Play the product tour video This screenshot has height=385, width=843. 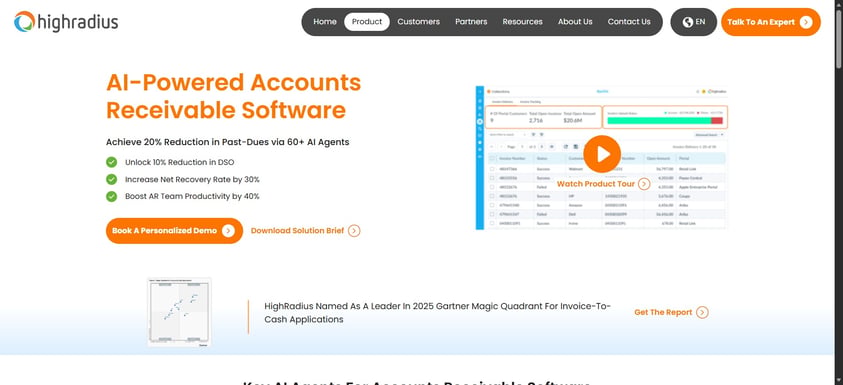[602, 154]
